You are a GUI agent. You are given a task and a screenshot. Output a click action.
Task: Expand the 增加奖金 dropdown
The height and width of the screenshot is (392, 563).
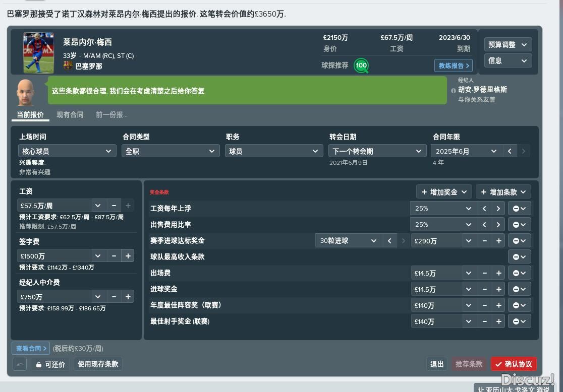(x=444, y=192)
